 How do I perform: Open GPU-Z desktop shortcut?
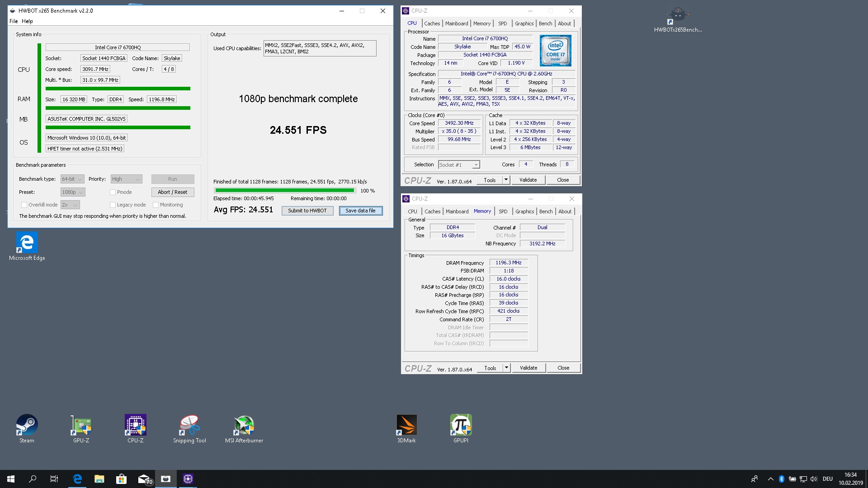tap(81, 428)
